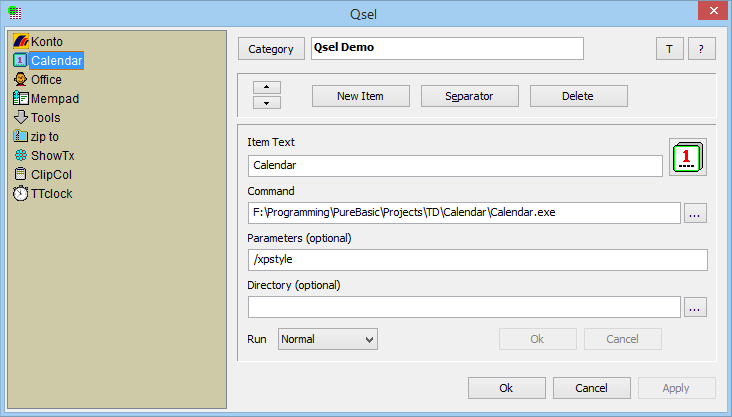Image resolution: width=732 pixels, height=417 pixels.
Task: Click the Category button
Action: click(x=270, y=49)
